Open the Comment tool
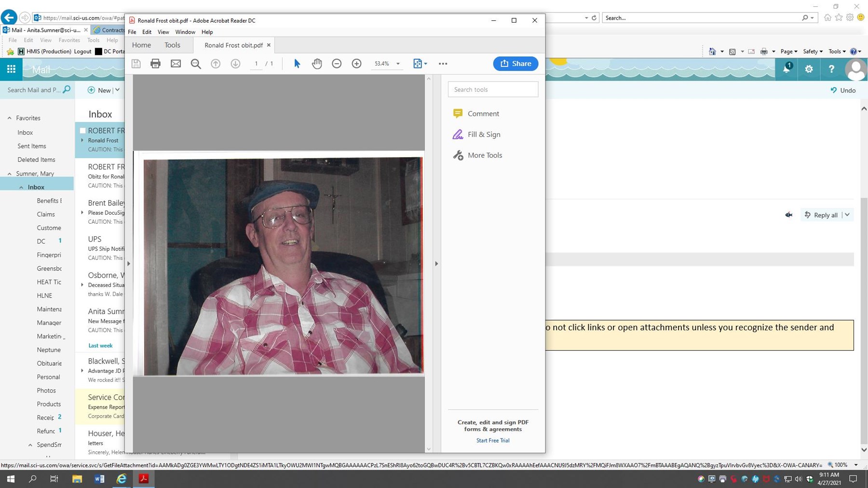The width and height of the screenshot is (868, 488). pos(483,114)
